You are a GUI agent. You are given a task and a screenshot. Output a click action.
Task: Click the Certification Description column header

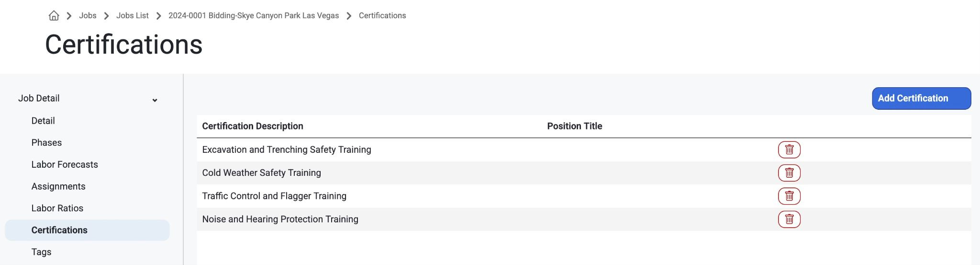pos(253,126)
